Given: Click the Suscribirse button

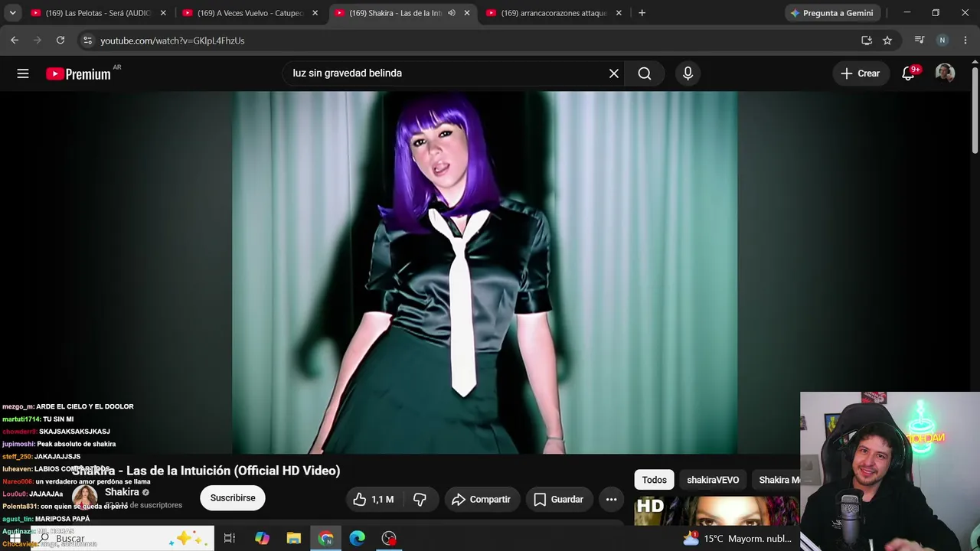Looking at the screenshot, I should point(233,498).
